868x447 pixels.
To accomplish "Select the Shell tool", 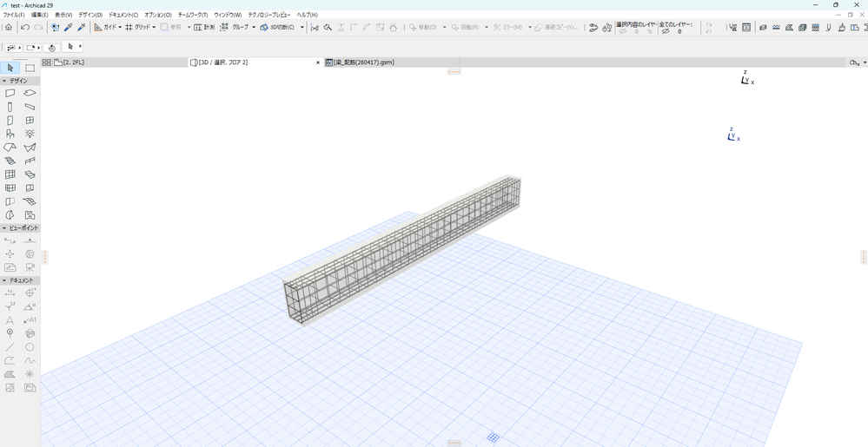I will coord(30,148).
